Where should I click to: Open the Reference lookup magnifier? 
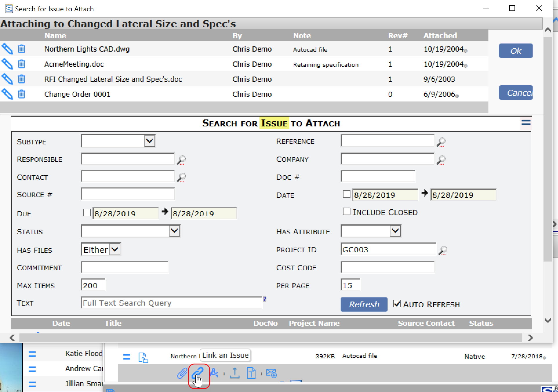441,142
